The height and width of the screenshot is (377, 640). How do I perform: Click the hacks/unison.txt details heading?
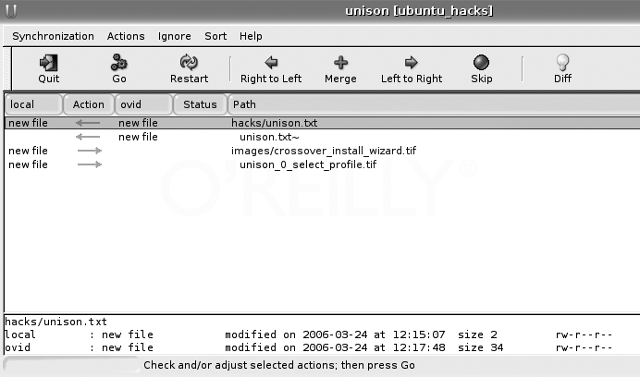(x=56, y=322)
